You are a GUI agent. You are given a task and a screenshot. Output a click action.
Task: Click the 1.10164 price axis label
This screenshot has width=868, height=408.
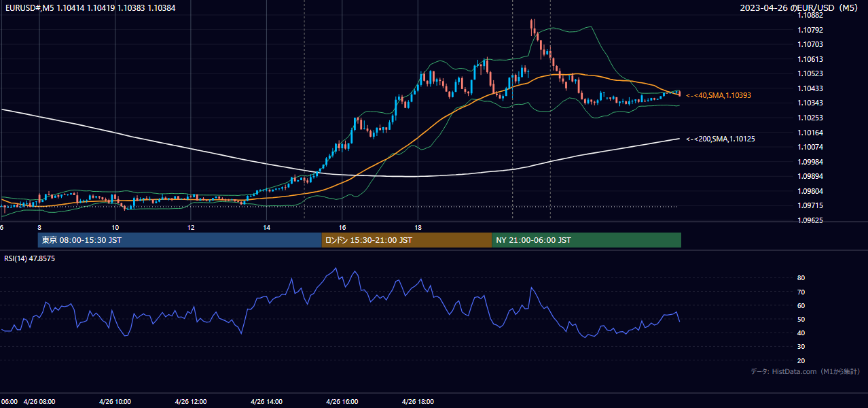(810, 133)
